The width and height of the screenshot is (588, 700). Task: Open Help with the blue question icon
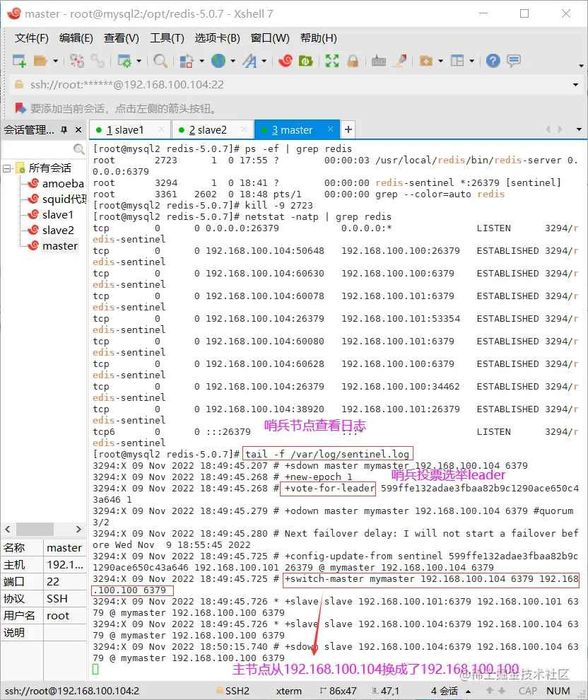tap(493, 61)
